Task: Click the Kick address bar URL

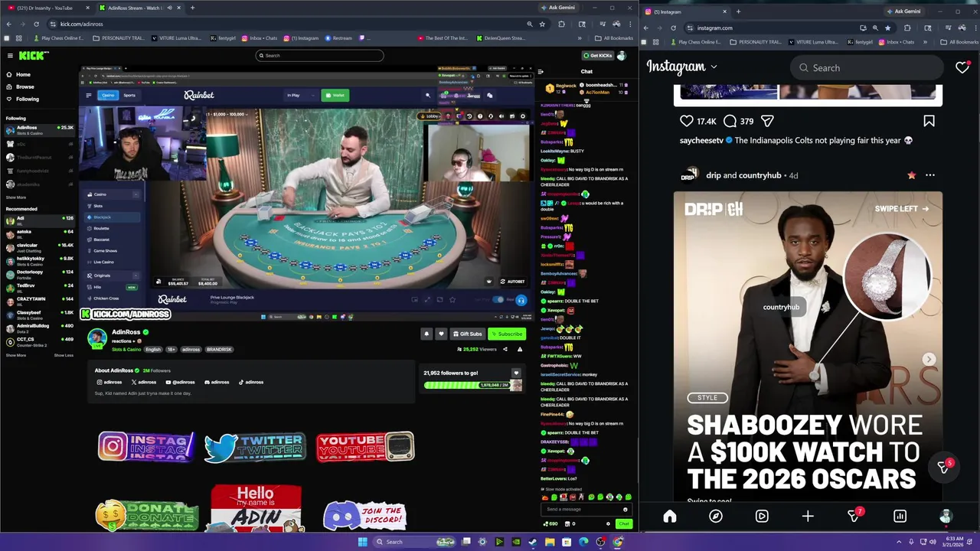Action: (81, 24)
